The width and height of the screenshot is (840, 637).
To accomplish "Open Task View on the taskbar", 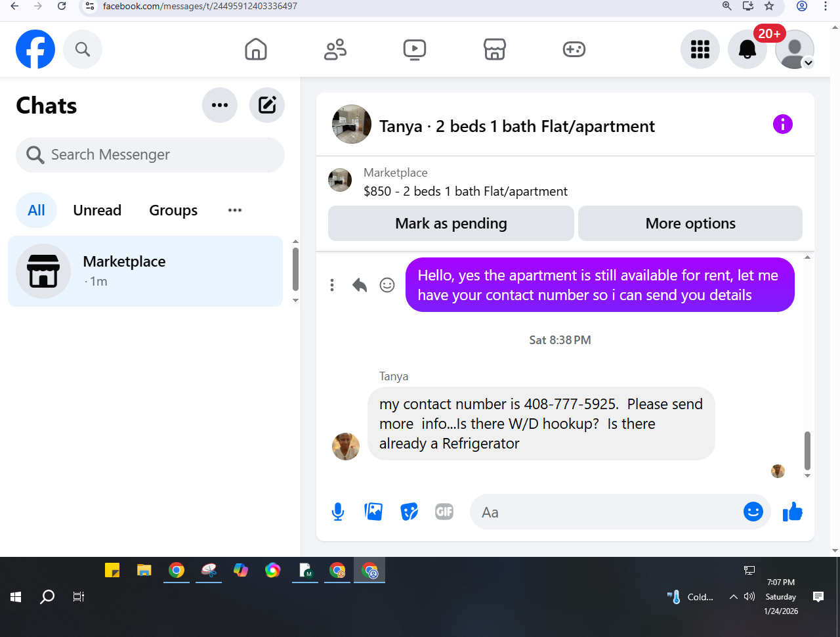I will click(x=79, y=597).
